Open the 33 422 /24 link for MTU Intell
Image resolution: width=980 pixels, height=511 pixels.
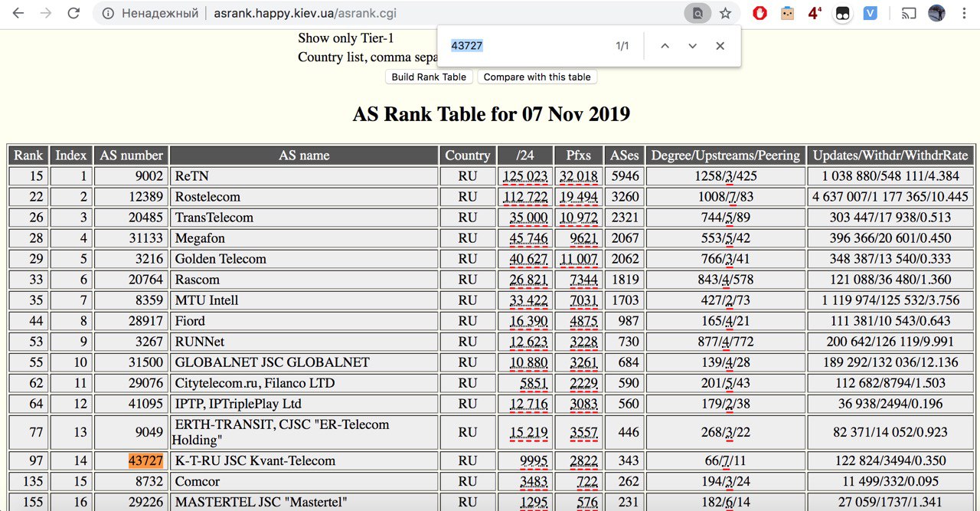coord(528,300)
